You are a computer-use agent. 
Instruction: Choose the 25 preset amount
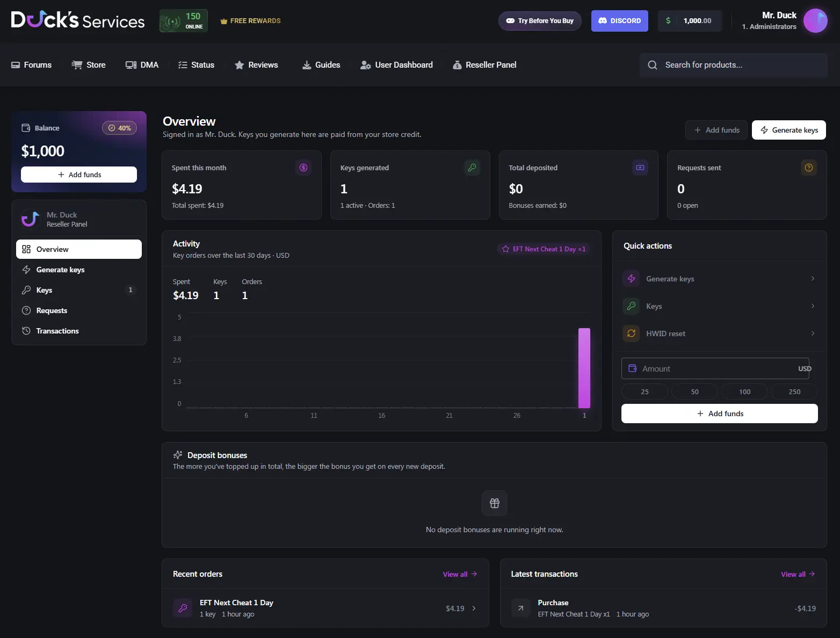645,392
